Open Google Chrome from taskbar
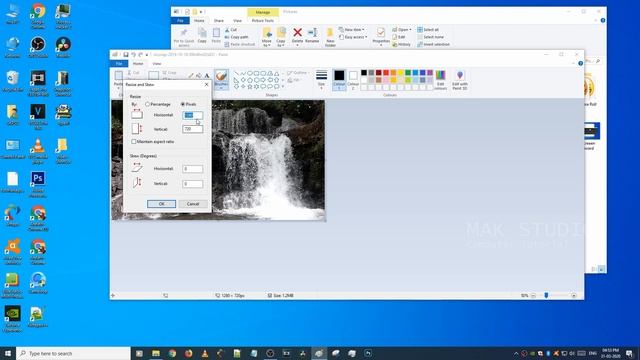Image resolution: width=640 pixels, height=360 pixels. 172,353
